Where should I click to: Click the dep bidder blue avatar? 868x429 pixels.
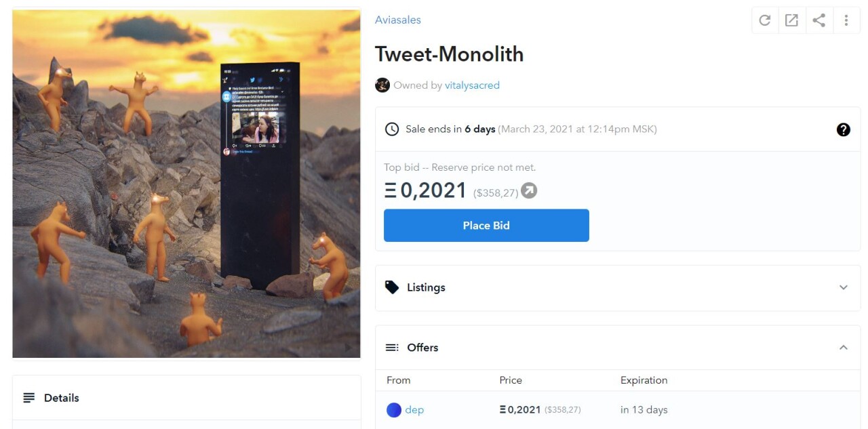click(x=394, y=410)
